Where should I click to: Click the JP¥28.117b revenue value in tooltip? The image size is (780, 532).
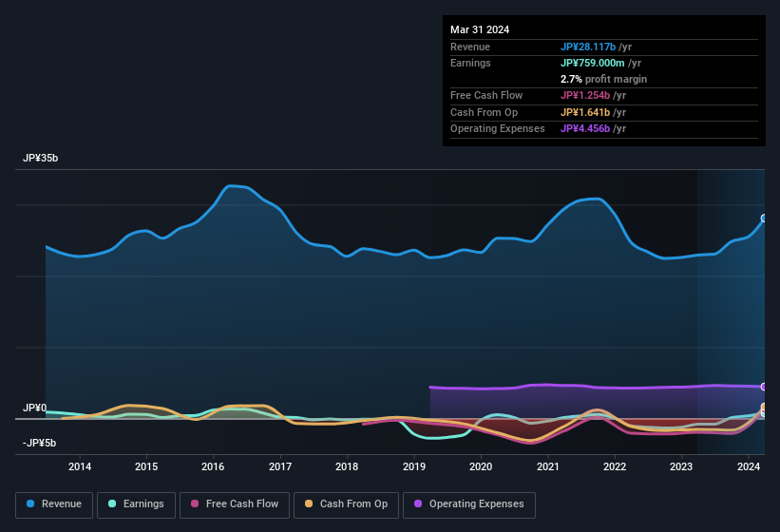(593, 47)
